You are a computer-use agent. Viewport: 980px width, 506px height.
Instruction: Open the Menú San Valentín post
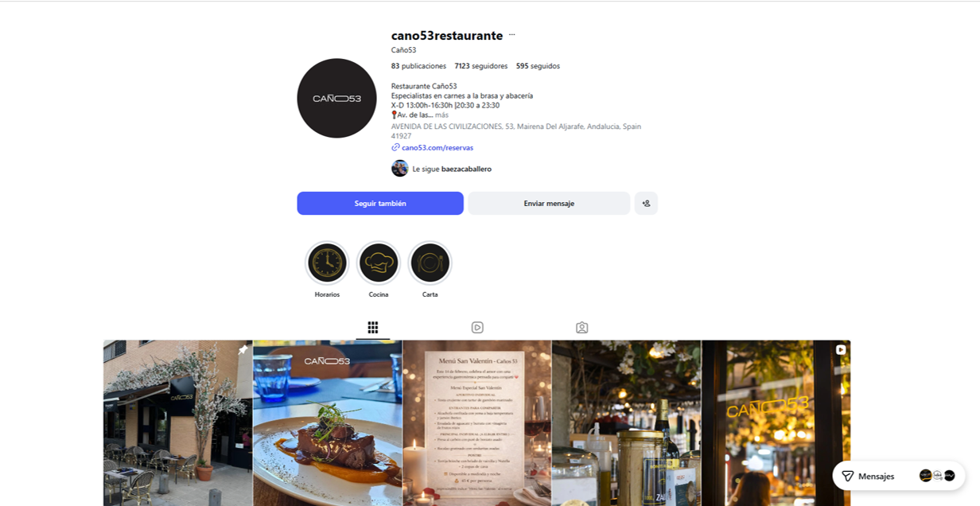477,423
